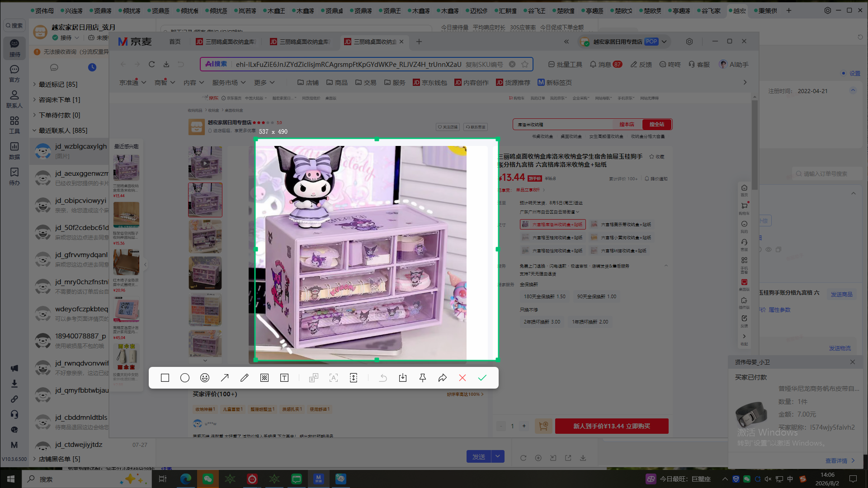Pin the screenshot to screen

point(423,378)
